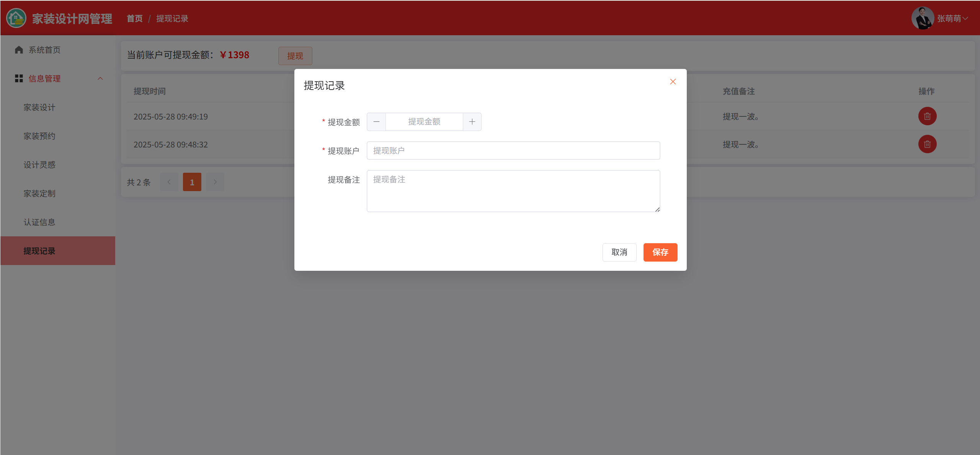
Task: Open the 家装设计 menu item
Action: click(39, 107)
